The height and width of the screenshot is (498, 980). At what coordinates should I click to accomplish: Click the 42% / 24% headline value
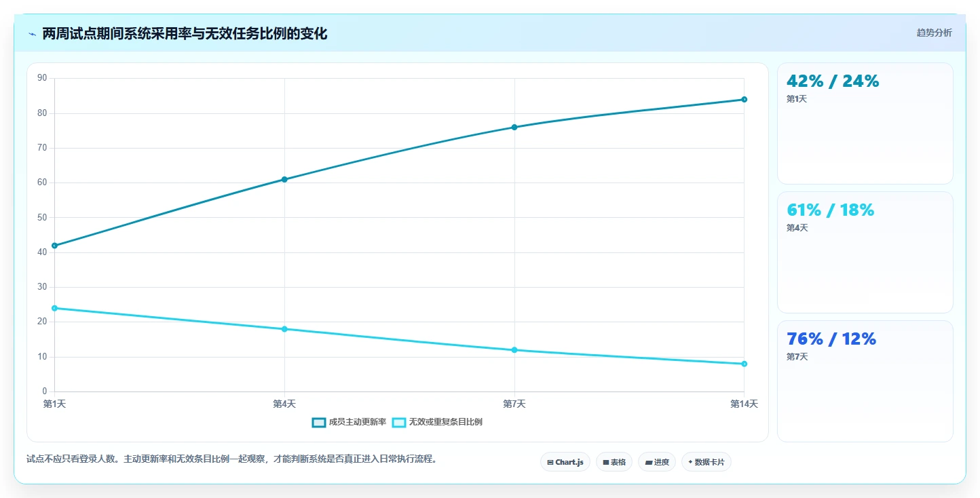click(833, 81)
